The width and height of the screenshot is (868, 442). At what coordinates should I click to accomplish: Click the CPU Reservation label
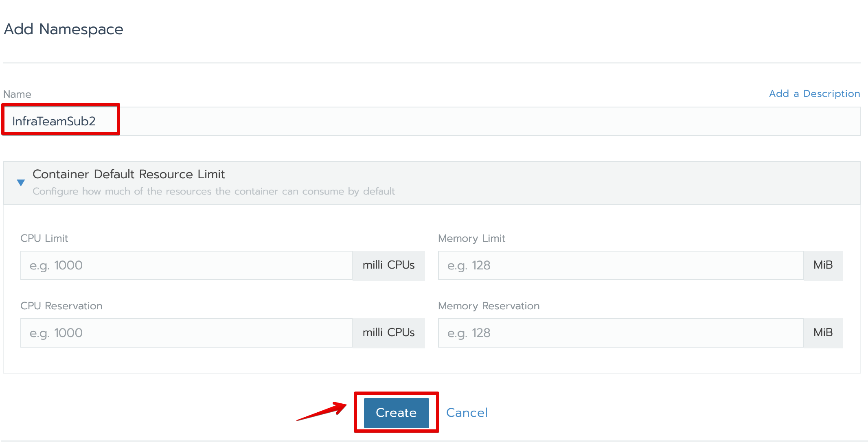(61, 306)
